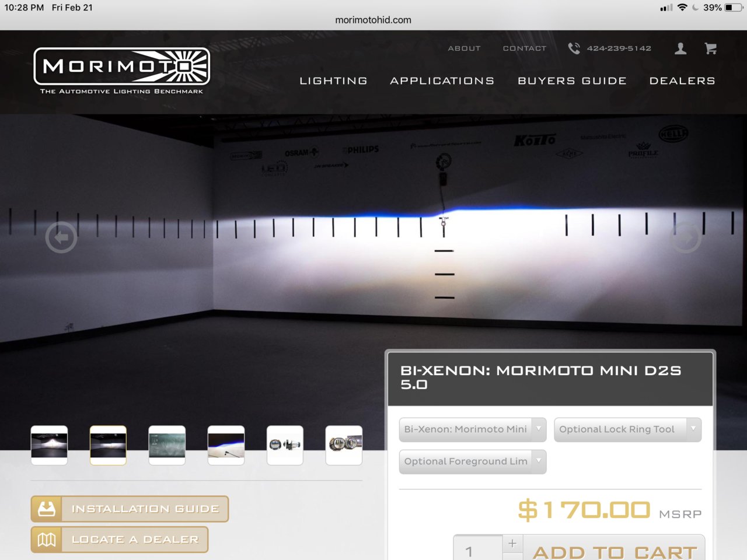
Task: Select the first beam pattern thumbnail
Action: pyautogui.click(x=49, y=445)
